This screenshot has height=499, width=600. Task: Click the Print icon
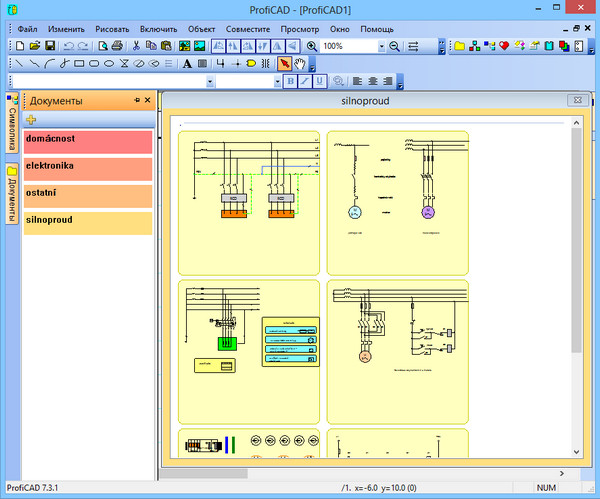(117, 46)
